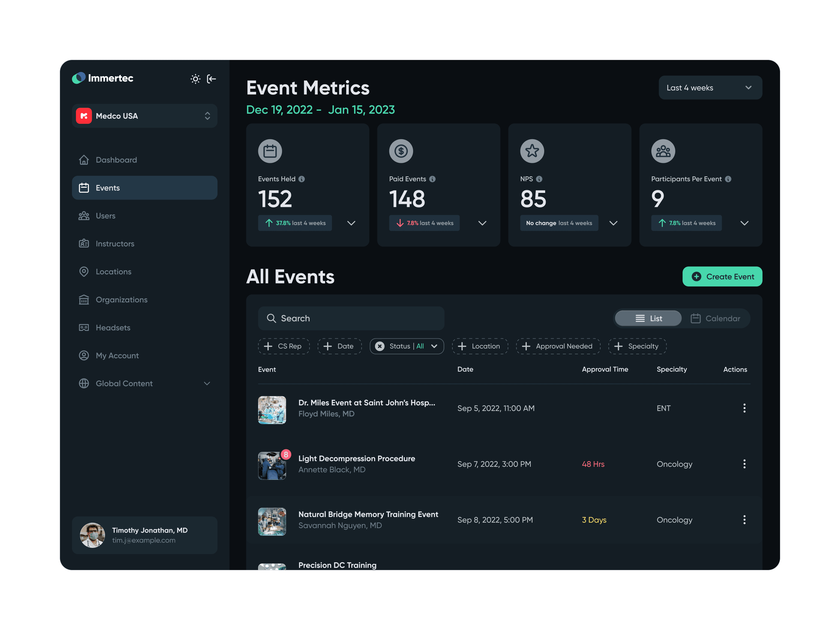Expand the Paid Events card chevron
Screen dimensions: 840x630
[482, 223]
